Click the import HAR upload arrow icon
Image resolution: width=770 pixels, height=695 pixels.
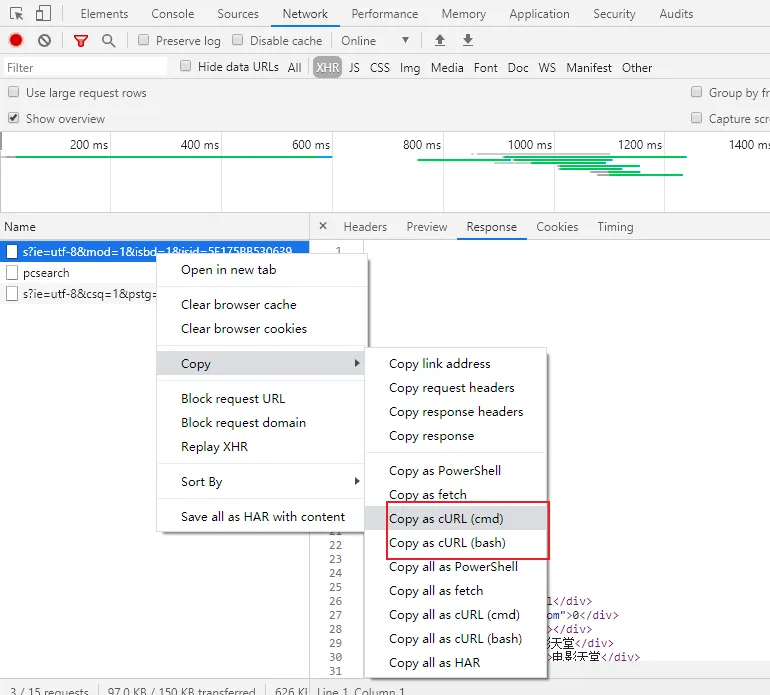(x=440, y=40)
